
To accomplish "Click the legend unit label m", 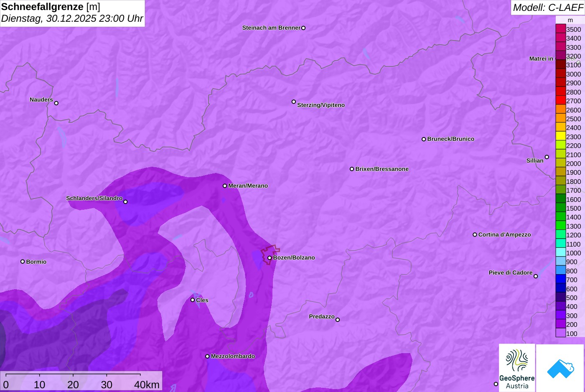I will tap(570, 20).
